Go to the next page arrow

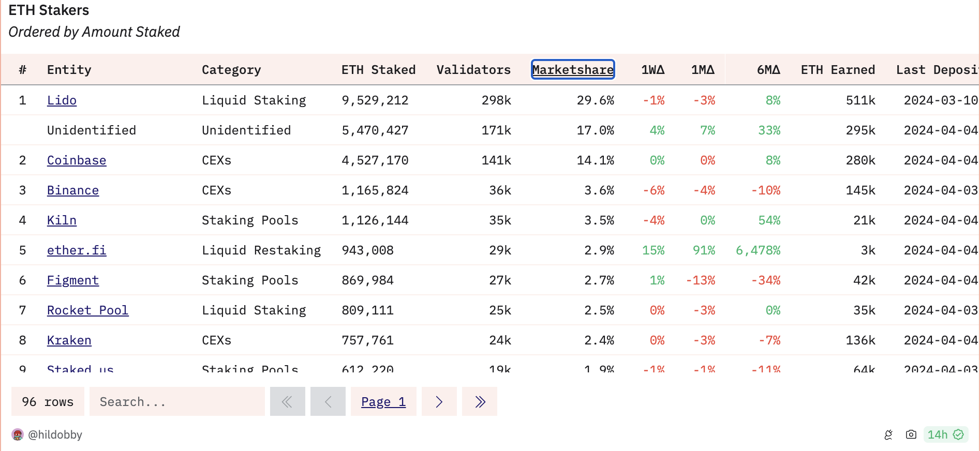coord(439,402)
